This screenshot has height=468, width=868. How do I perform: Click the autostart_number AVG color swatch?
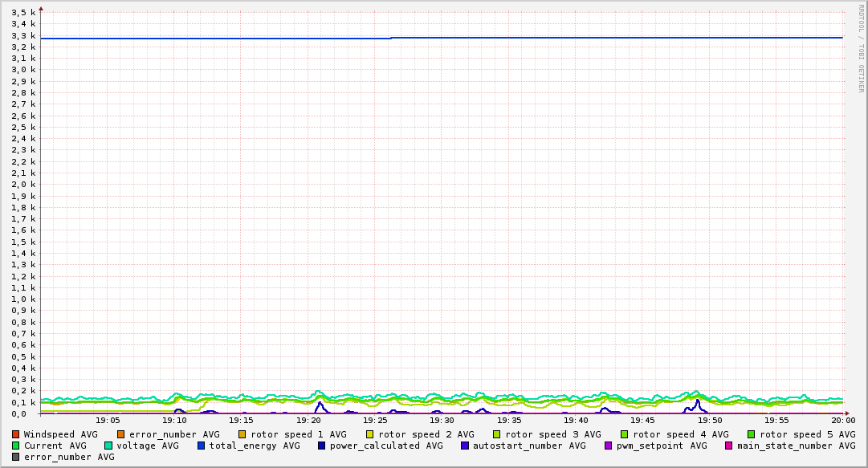coord(464,446)
